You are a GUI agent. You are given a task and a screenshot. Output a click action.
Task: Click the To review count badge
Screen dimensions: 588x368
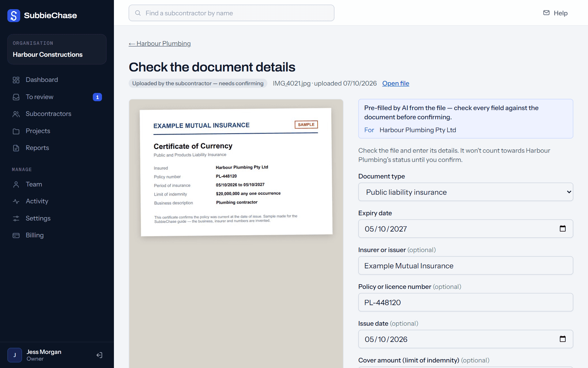pyautogui.click(x=97, y=97)
